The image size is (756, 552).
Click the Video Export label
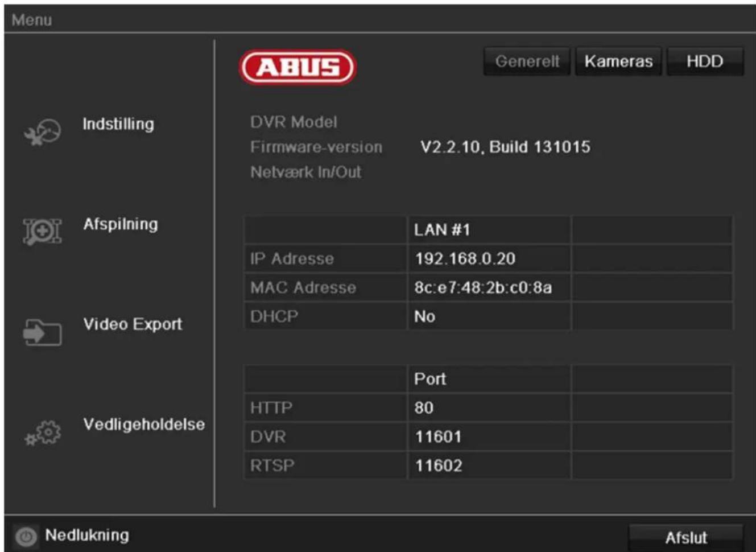[x=133, y=325]
